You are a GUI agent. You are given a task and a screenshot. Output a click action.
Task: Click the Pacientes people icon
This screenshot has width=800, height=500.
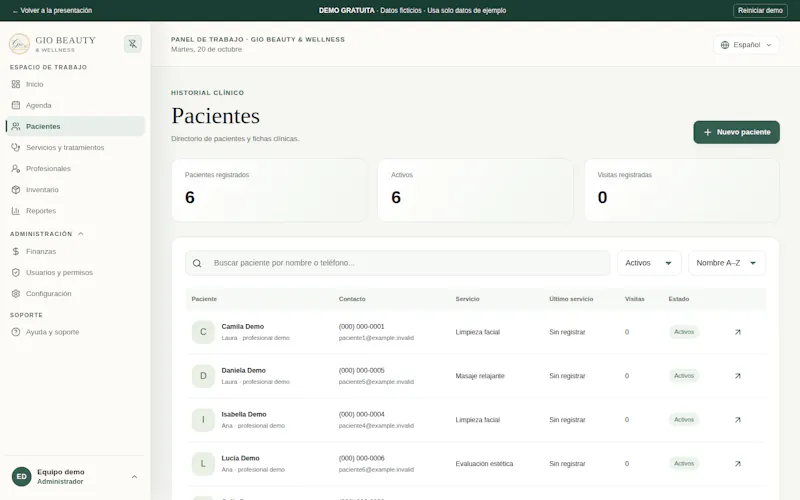tap(16, 126)
